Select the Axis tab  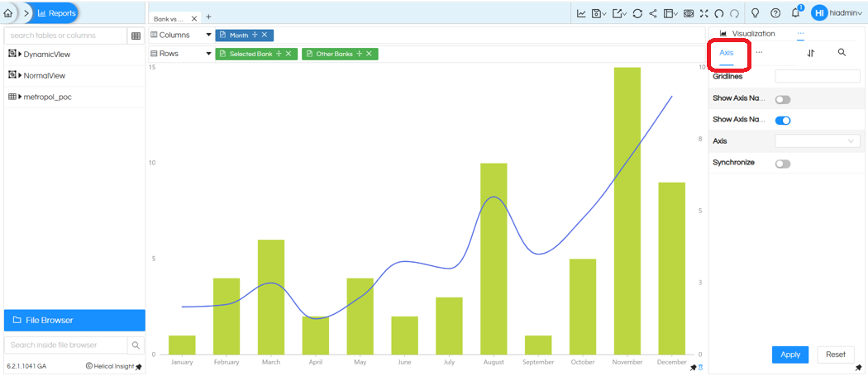[727, 53]
